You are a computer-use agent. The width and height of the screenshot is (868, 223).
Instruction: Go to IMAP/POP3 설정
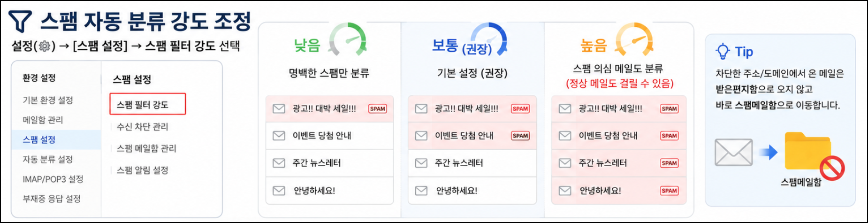click(x=53, y=179)
